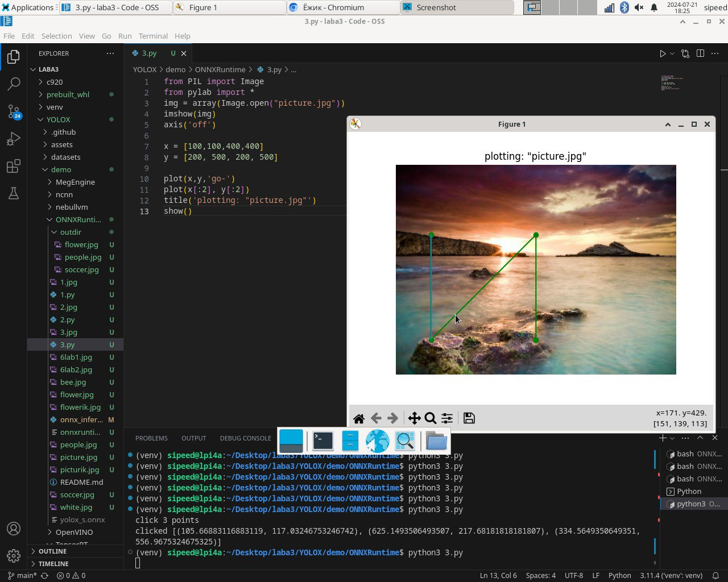Toggle split editor right
Viewport: 728px width, 582px height.
point(700,53)
